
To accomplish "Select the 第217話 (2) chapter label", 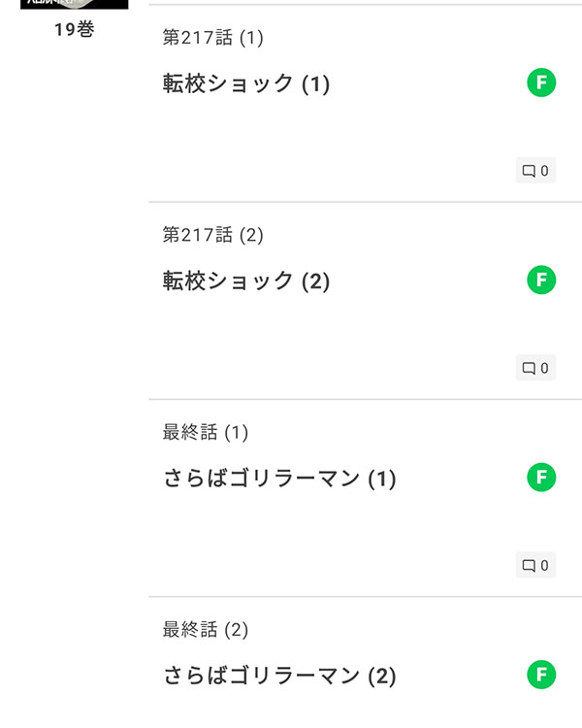I will click(212, 235).
